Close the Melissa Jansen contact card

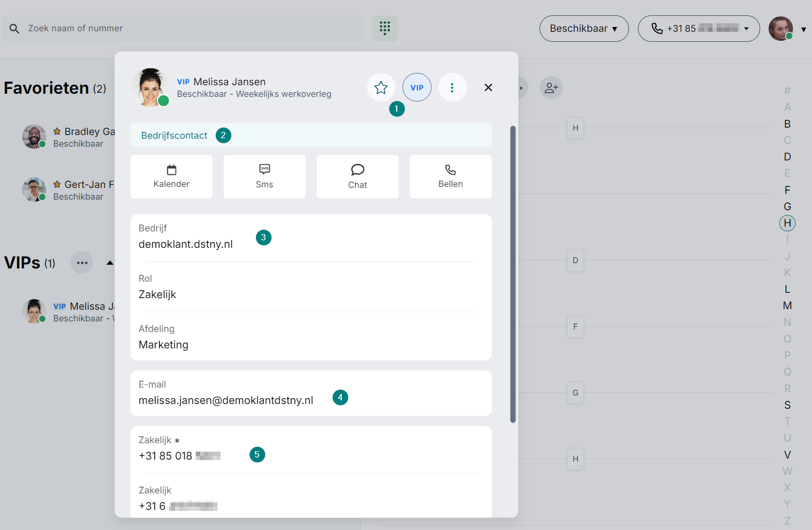point(488,87)
